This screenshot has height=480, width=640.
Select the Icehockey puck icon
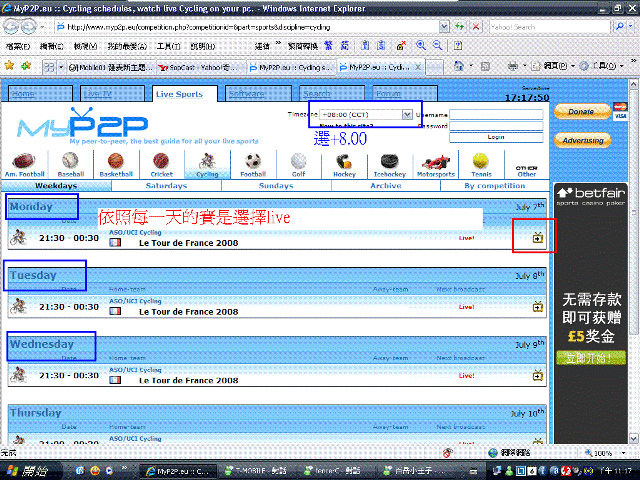tap(390, 165)
